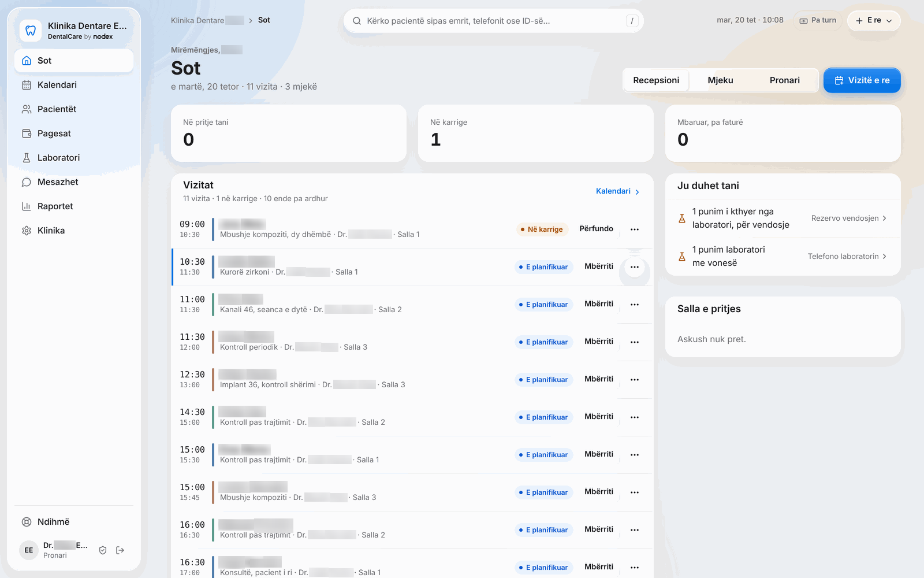Open the Në pritje tani summary card

[289, 133]
